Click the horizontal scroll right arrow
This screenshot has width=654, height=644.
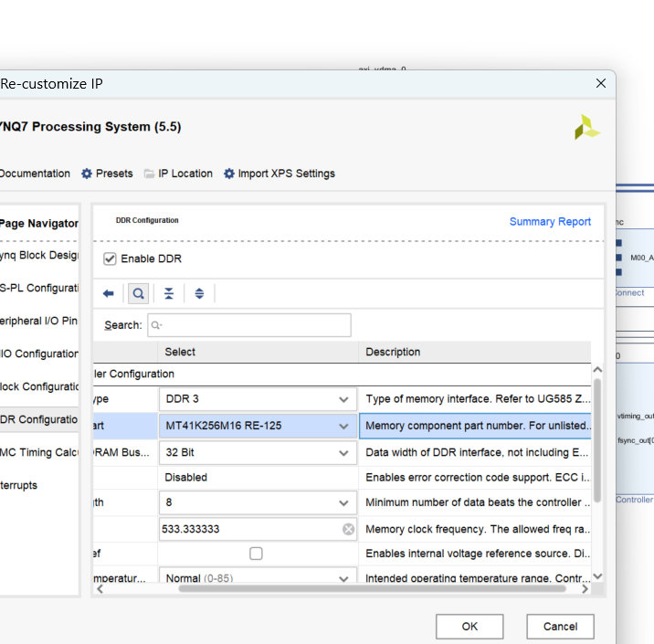point(585,589)
